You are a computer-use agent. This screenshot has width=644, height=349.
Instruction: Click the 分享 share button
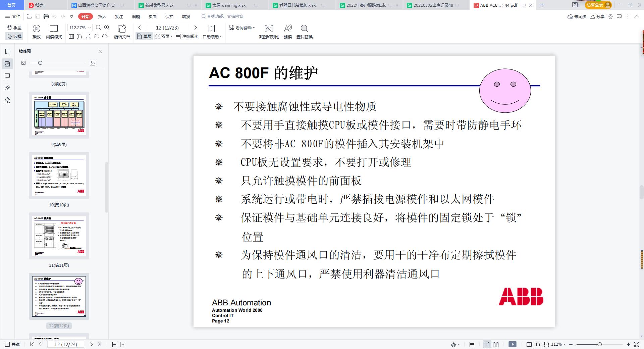pos(597,16)
